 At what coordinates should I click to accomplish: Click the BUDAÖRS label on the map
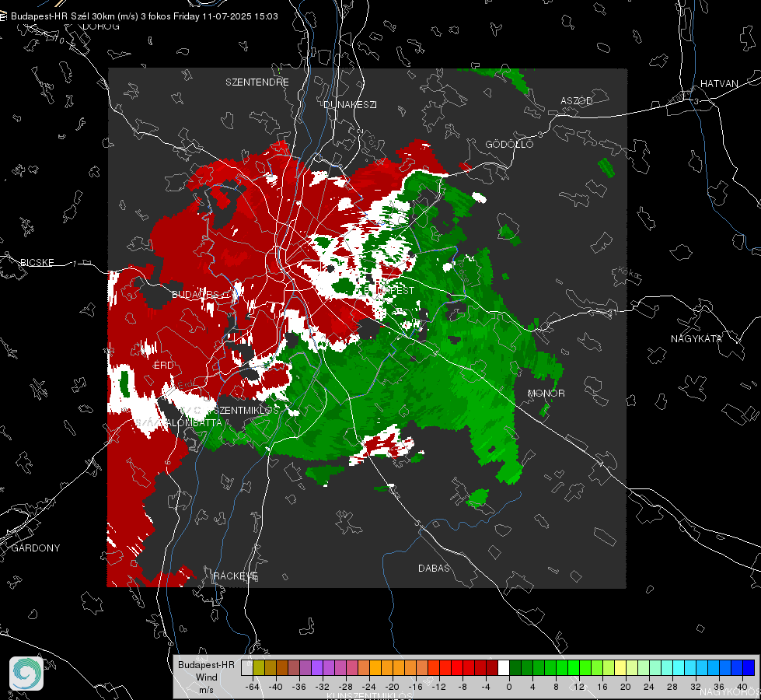[x=196, y=294]
